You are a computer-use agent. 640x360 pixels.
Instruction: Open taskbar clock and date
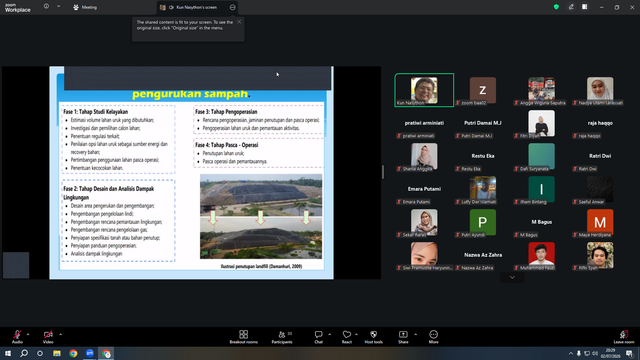tap(611, 353)
